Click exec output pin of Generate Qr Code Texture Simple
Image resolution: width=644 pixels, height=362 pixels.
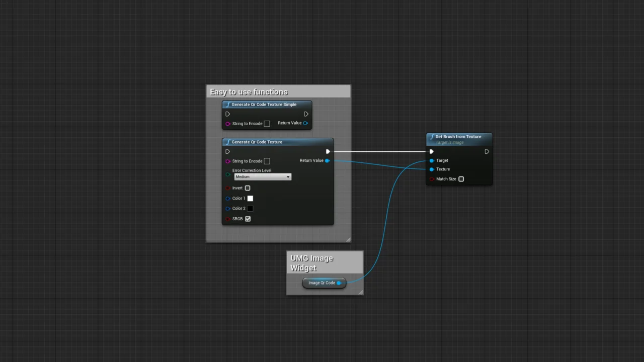click(306, 114)
